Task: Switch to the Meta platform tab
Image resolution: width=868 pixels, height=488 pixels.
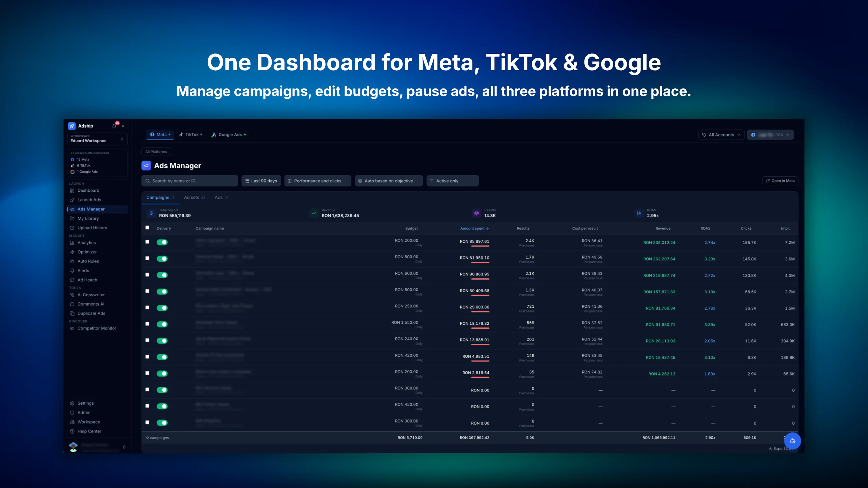Action: click(160, 135)
